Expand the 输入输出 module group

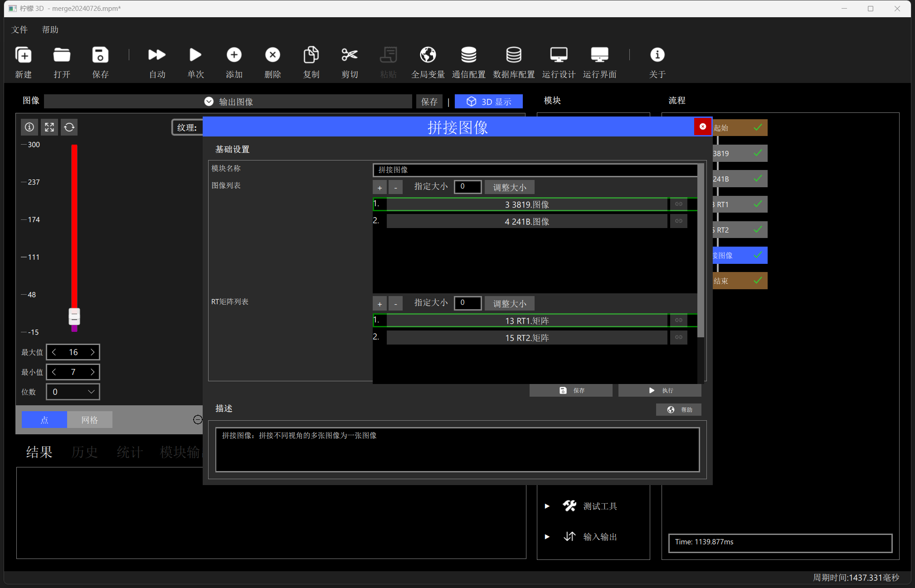pos(547,537)
